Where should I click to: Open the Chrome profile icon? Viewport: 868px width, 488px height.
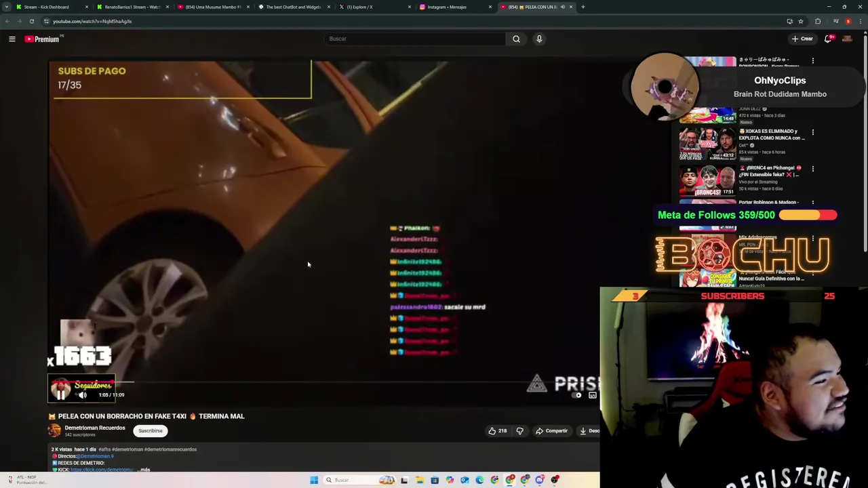pos(848,21)
